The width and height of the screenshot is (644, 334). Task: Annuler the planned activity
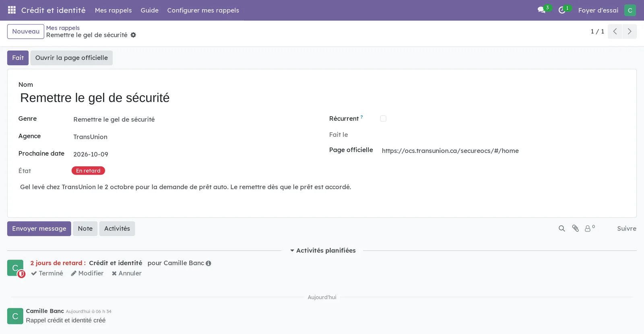[x=127, y=273]
